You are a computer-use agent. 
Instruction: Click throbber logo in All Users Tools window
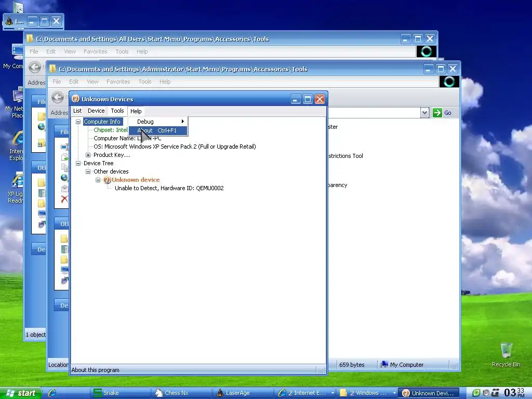coord(426,51)
